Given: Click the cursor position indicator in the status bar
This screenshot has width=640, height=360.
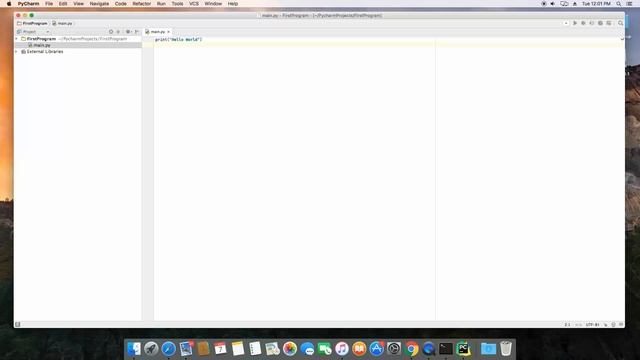Looking at the screenshot, I should coord(567,325).
